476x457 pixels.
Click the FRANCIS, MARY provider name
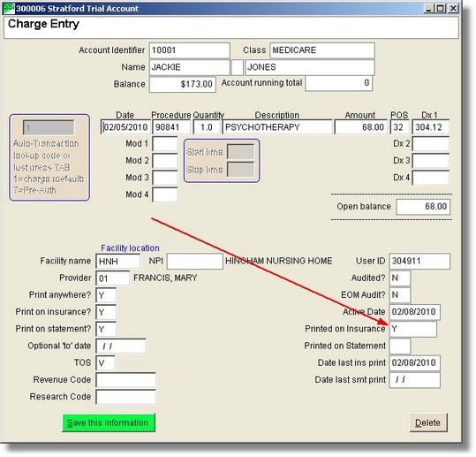[x=165, y=278]
